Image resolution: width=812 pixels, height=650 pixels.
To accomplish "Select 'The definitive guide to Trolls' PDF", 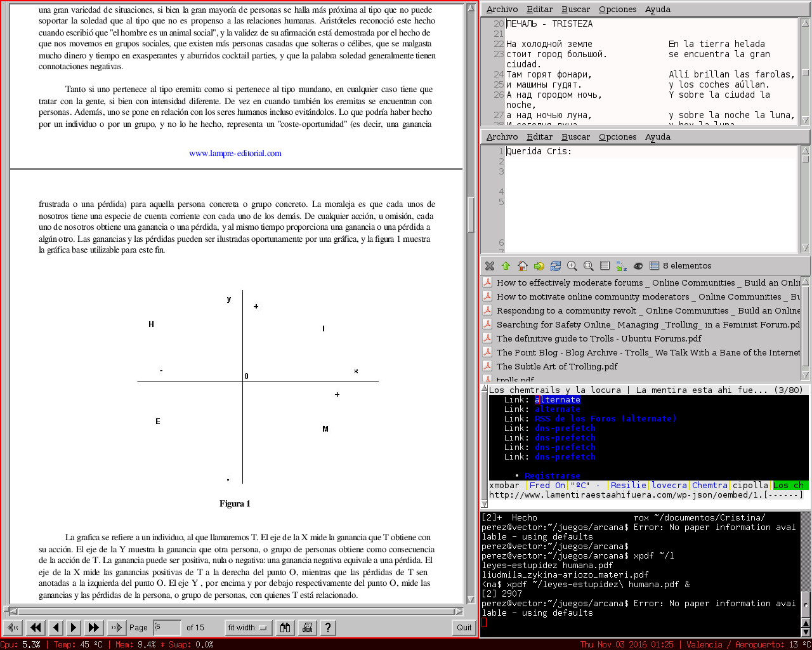I will click(x=593, y=339).
